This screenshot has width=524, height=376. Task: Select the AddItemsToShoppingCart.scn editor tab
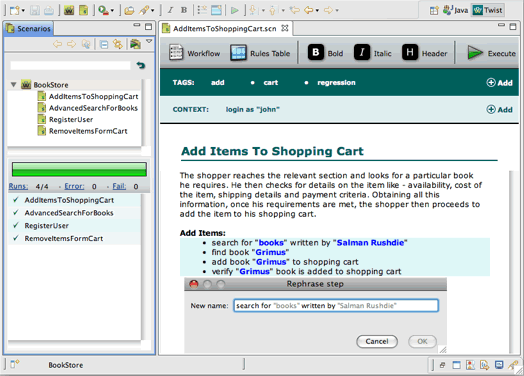[x=225, y=29]
